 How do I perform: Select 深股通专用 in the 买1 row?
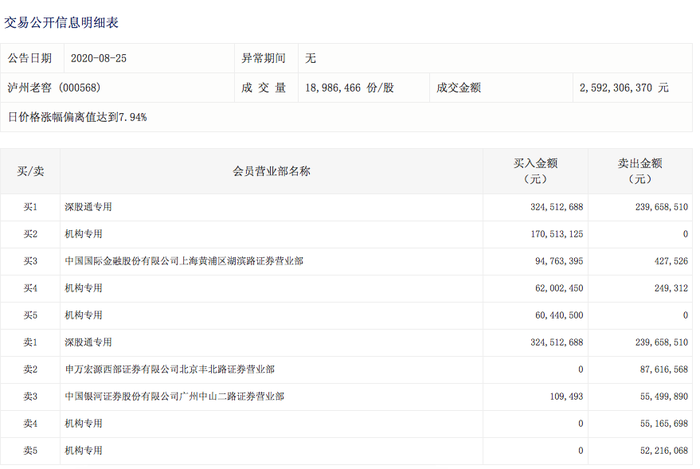click(x=88, y=207)
